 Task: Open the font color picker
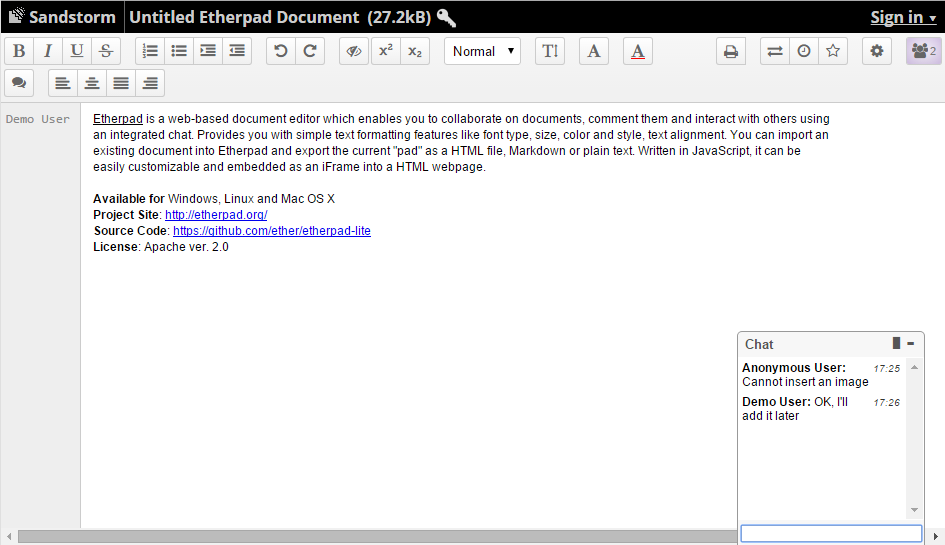pos(638,51)
